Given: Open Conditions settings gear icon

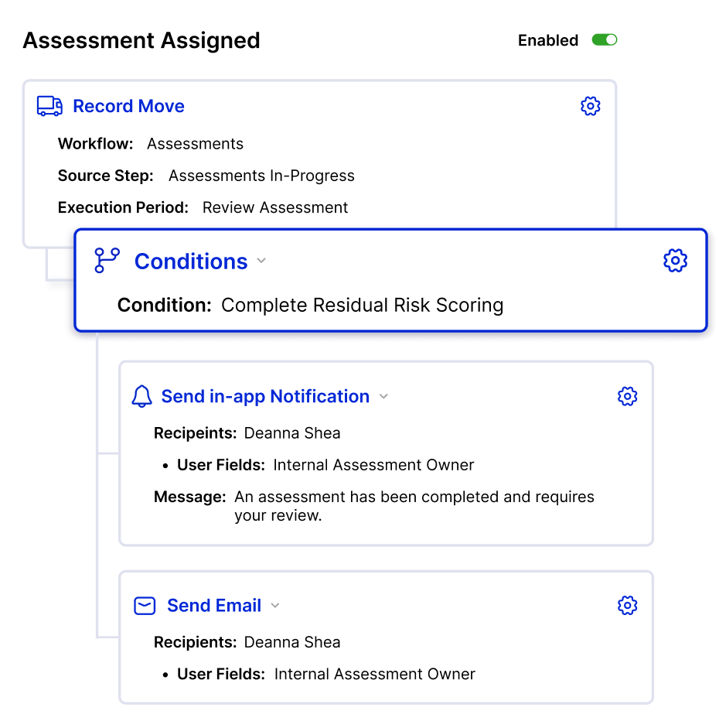Looking at the screenshot, I should tap(675, 260).
